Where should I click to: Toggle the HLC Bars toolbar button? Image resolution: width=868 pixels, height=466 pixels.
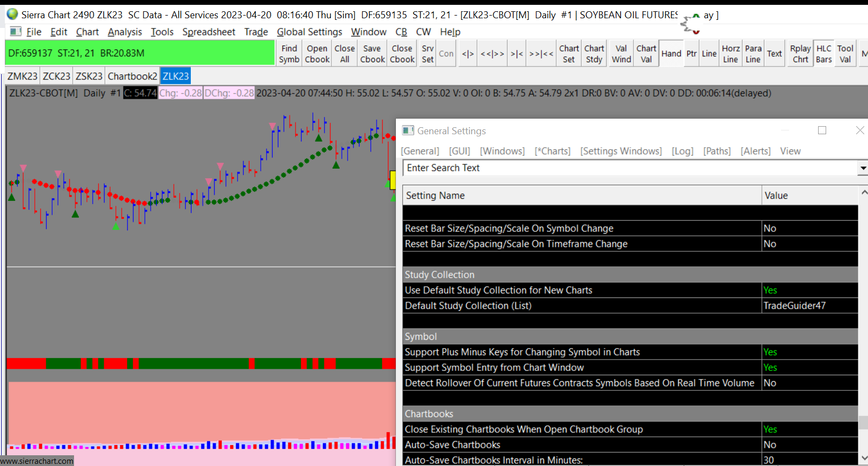pyautogui.click(x=824, y=54)
